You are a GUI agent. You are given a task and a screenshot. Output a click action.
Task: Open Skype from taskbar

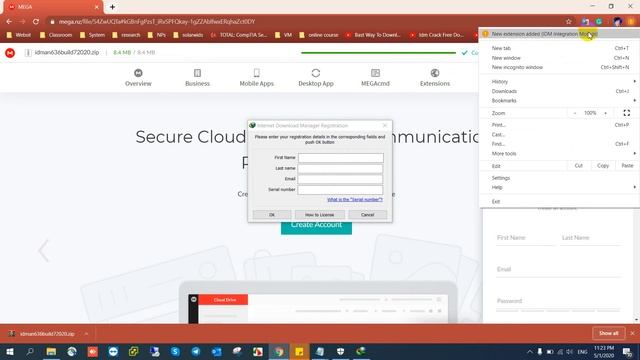point(175,351)
